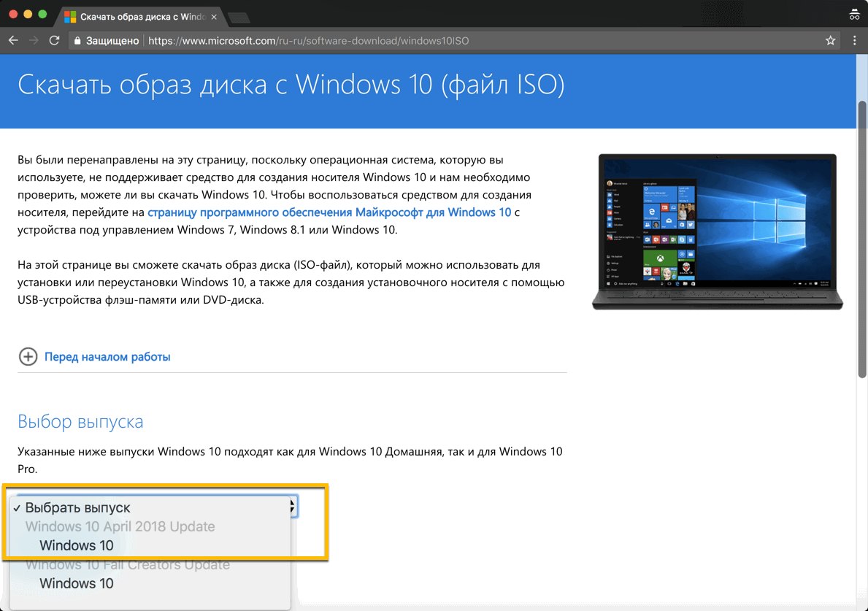Select Windows 10 under Fall Creators Update

coord(76,583)
